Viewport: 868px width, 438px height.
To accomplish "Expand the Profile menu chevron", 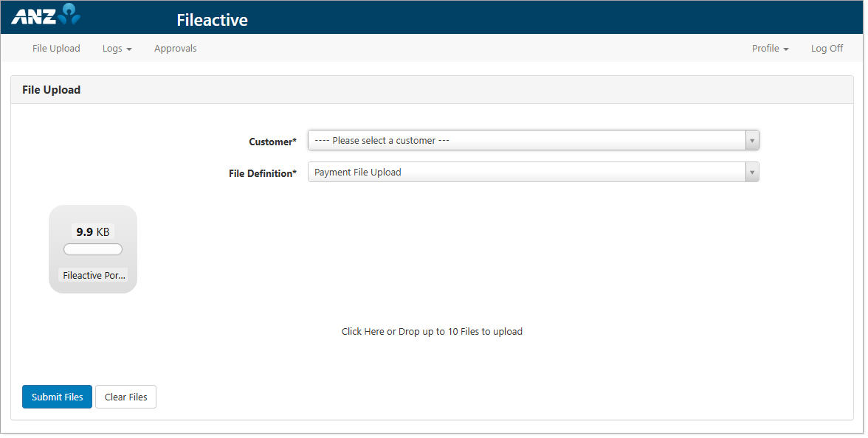I will click(x=787, y=49).
